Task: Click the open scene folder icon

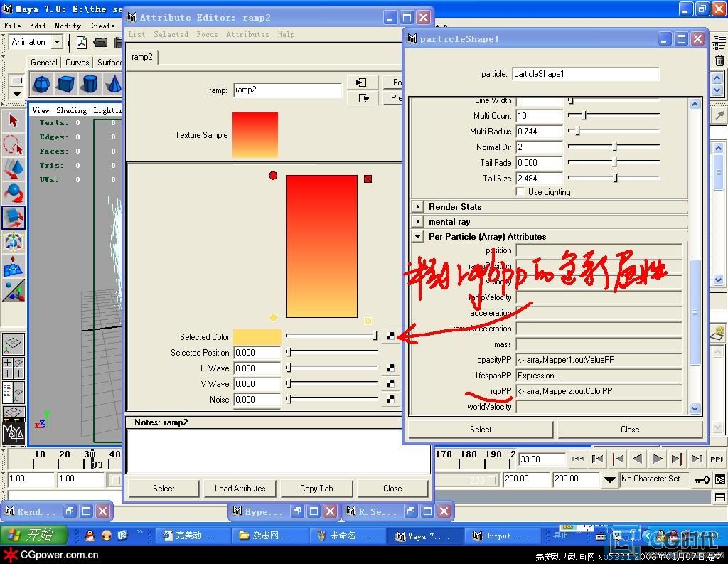Action: pyautogui.click(x=100, y=42)
